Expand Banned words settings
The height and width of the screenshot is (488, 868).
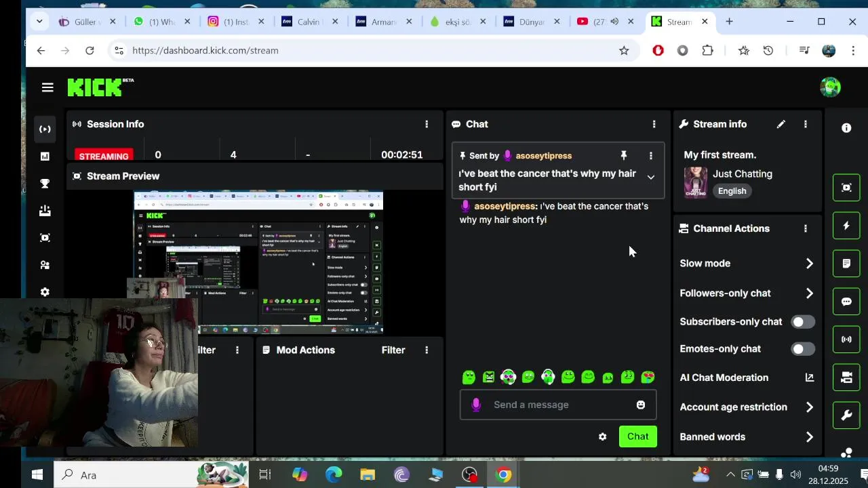tap(809, 437)
